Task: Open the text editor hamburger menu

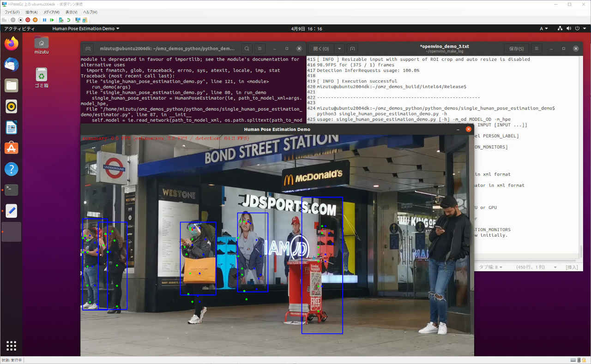Action: [536, 48]
